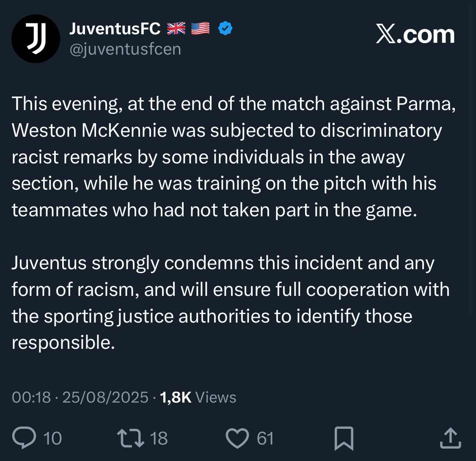
Task: Reply to the tweet via comment icon
Action: (x=24, y=438)
